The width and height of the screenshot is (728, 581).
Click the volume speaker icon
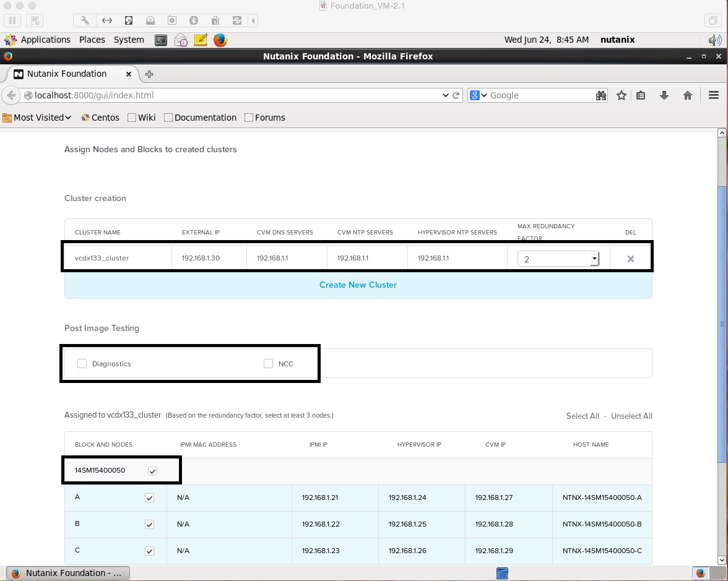[713, 40]
